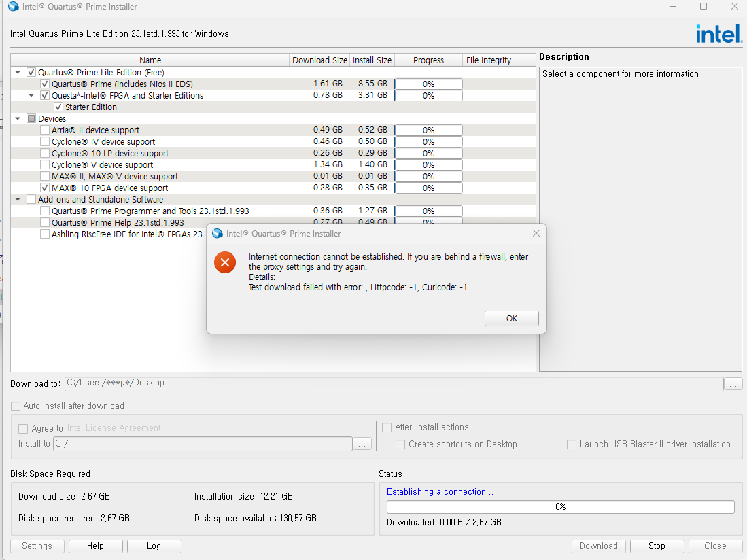Image resolution: width=747 pixels, height=560 pixels.
Task: Click the Quartus Prime (includes Nios II EDS) progress bar
Action: (428, 84)
